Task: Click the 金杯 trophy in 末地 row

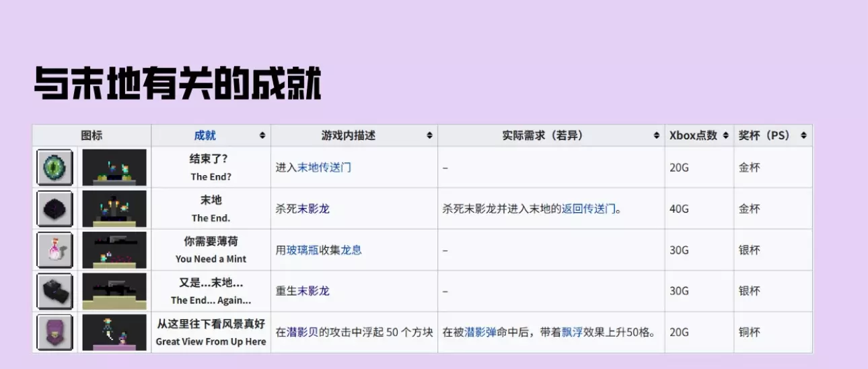Action: (x=750, y=209)
